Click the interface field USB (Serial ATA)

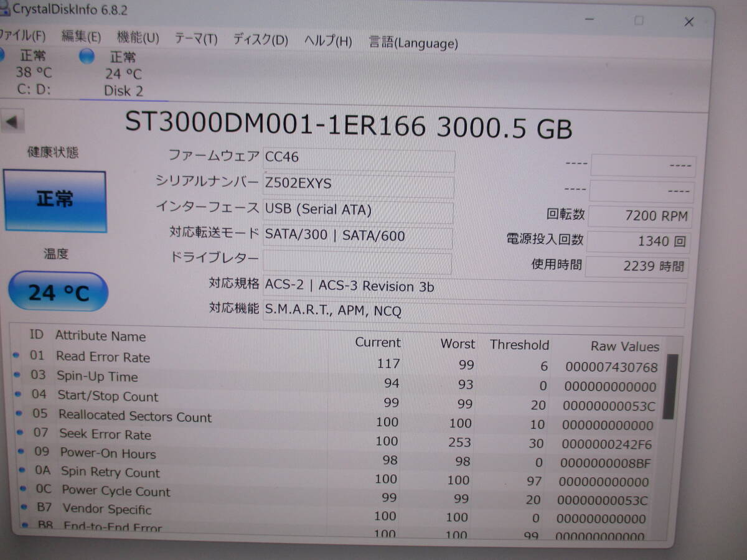coord(358,211)
